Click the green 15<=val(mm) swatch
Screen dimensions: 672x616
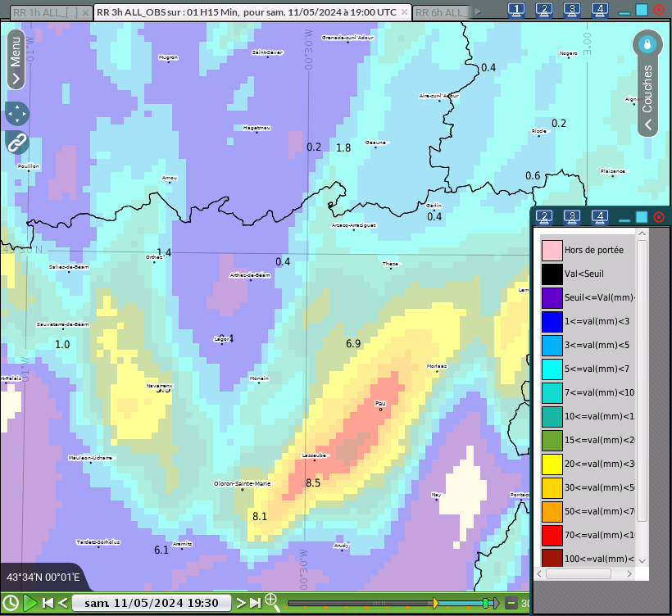pos(552,441)
